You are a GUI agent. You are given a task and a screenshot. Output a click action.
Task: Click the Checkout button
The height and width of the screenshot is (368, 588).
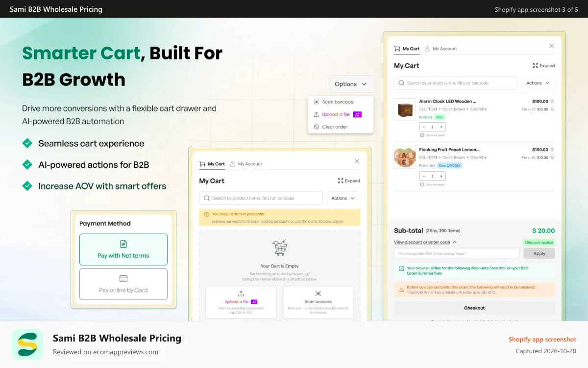[x=474, y=308]
